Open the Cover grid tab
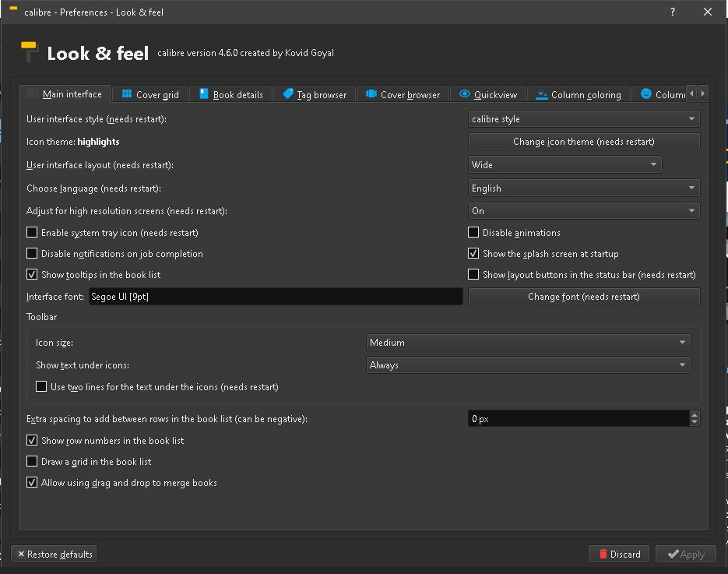This screenshot has height=574, width=728. (150, 95)
